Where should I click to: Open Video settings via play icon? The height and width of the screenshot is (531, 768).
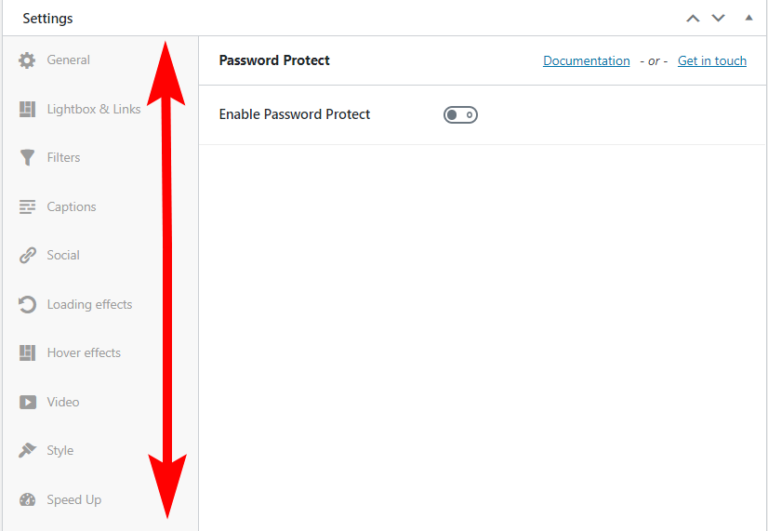(x=27, y=402)
